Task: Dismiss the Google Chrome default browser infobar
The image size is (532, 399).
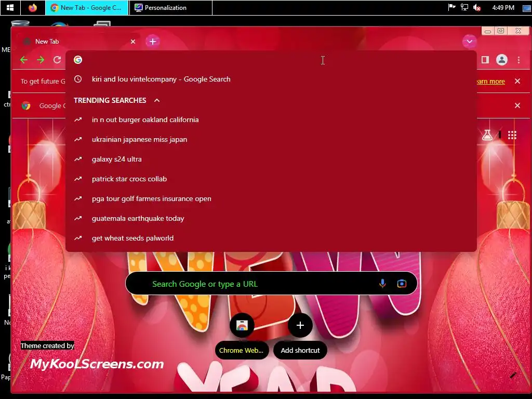Action: click(517, 105)
